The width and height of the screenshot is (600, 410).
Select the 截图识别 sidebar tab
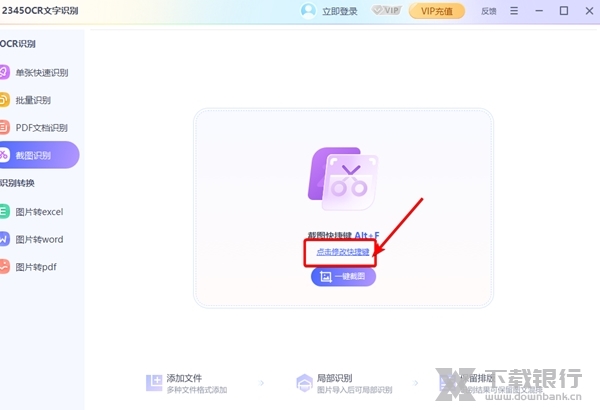[x=39, y=155]
